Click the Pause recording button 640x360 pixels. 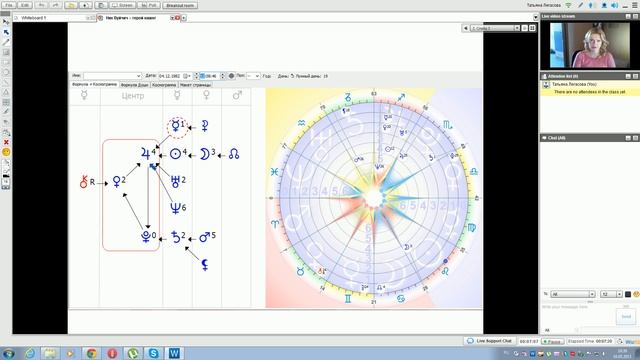pyautogui.click(x=553, y=341)
